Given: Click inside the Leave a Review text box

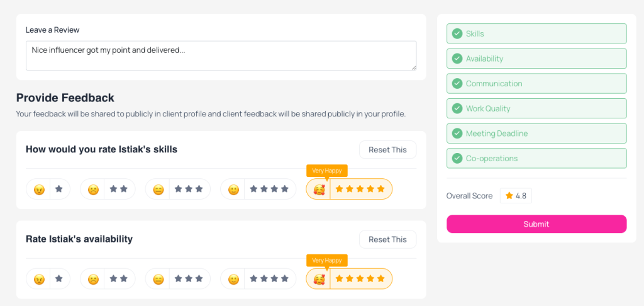Looking at the screenshot, I should point(221,55).
